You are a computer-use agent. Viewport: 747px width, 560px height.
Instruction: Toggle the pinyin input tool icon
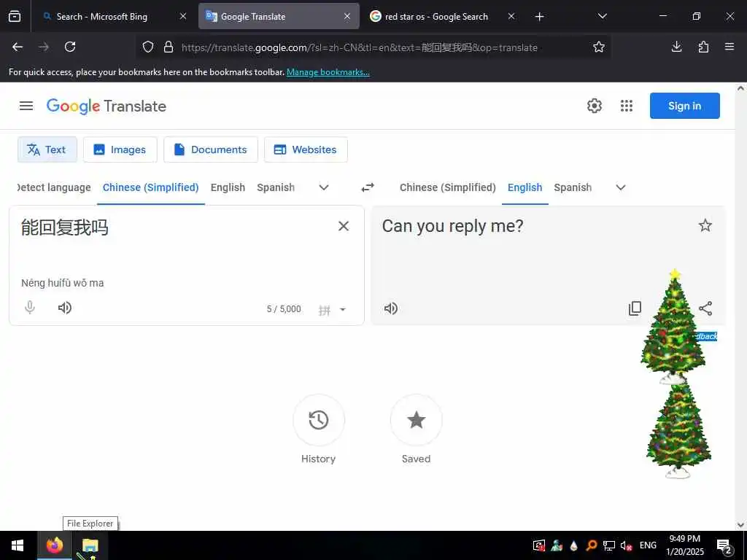tap(325, 310)
